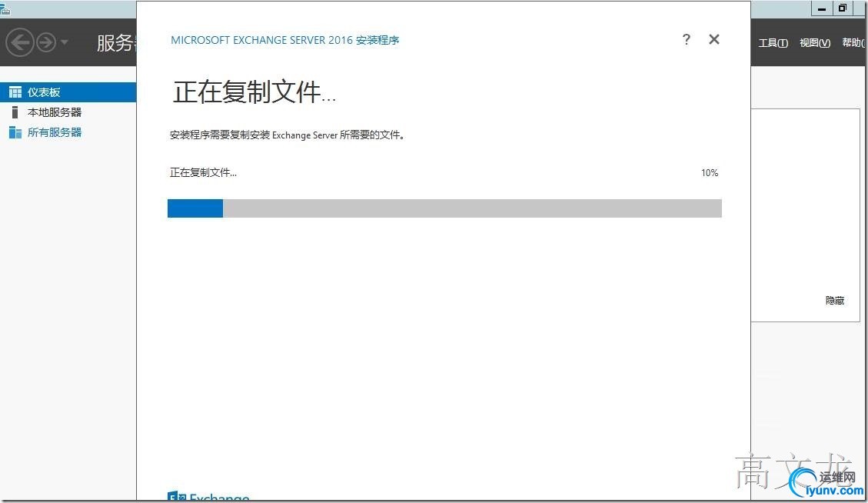
Task: Close the Exchange Server 2016 setup dialog
Action: [714, 39]
